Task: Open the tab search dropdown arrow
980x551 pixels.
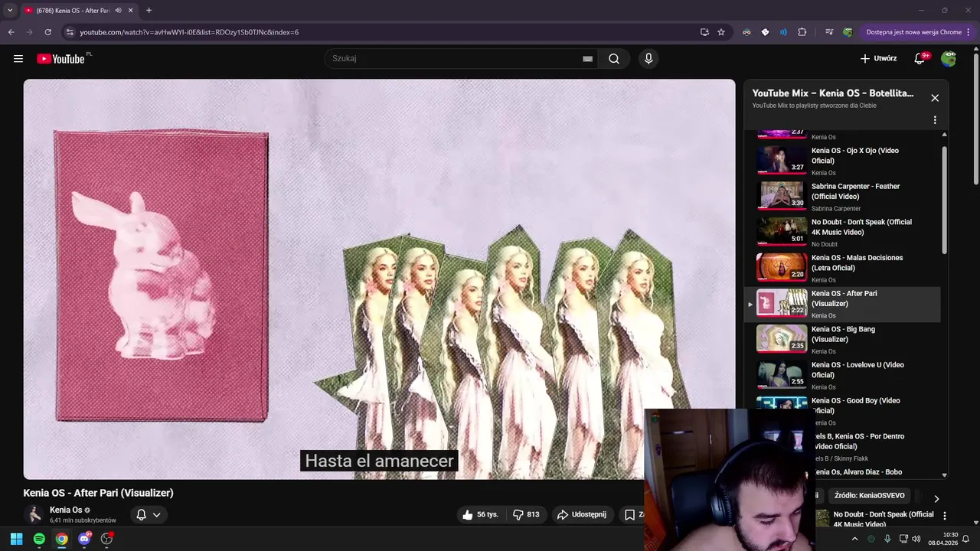Action: tap(10, 11)
